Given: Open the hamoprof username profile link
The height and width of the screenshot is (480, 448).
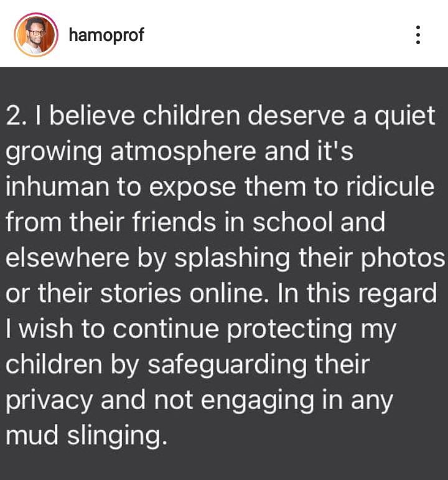Looking at the screenshot, I should click(106, 35).
